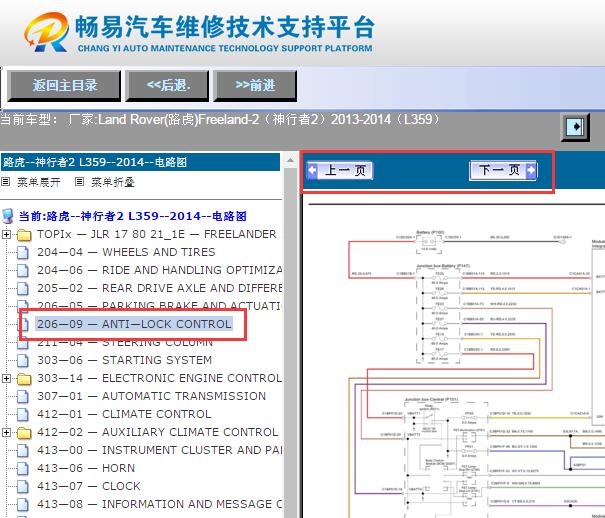The height and width of the screenshot is (518, 605).
Task: Click the 303-14 folder icon
Action: (24, 379)
